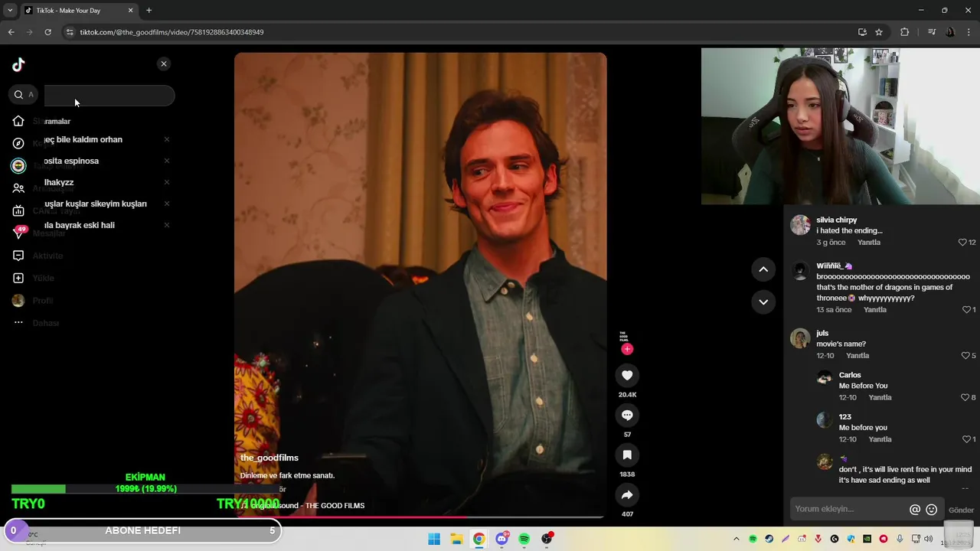980x551 pixels.
Task: Open Discord from the taskbar
Action: (x=501, y=539)
